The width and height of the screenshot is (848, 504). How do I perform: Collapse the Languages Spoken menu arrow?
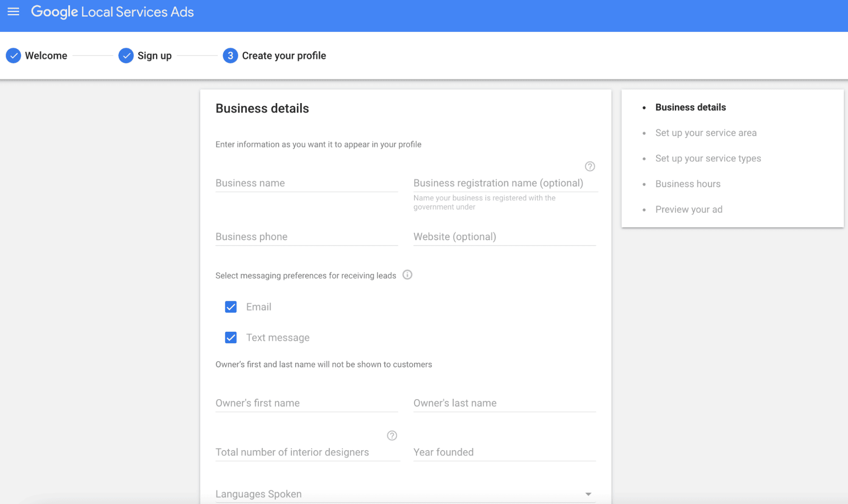tap(588, 494)
